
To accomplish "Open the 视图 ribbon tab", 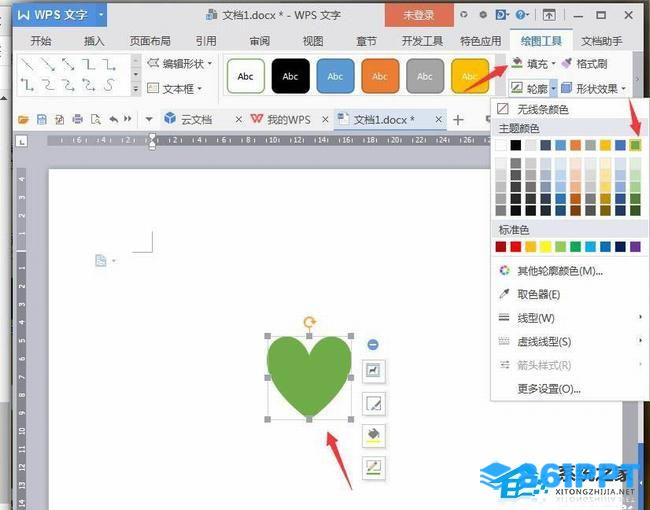I will point(313,41).
